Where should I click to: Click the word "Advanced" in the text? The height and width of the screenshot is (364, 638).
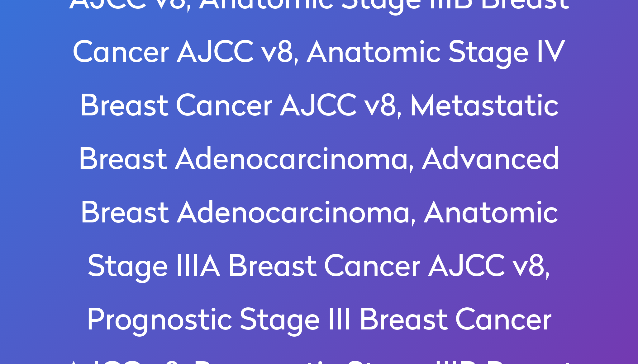491,159
